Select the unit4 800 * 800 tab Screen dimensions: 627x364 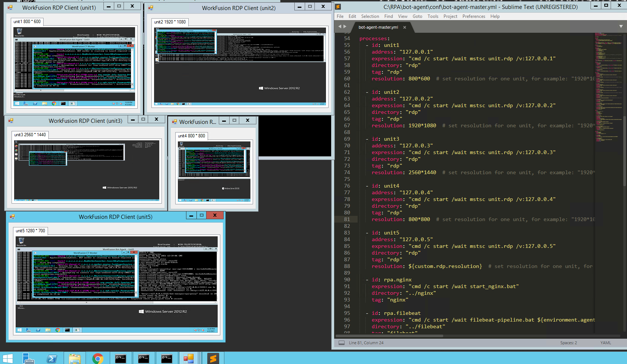tap(192, 136)
